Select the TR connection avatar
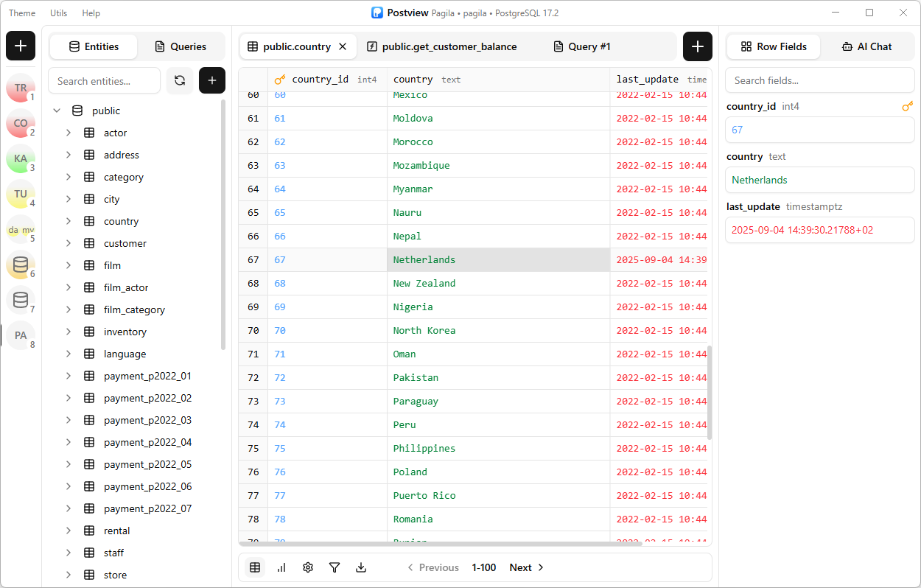The width and height of the screenshot is (921, 588). (21, 88)
